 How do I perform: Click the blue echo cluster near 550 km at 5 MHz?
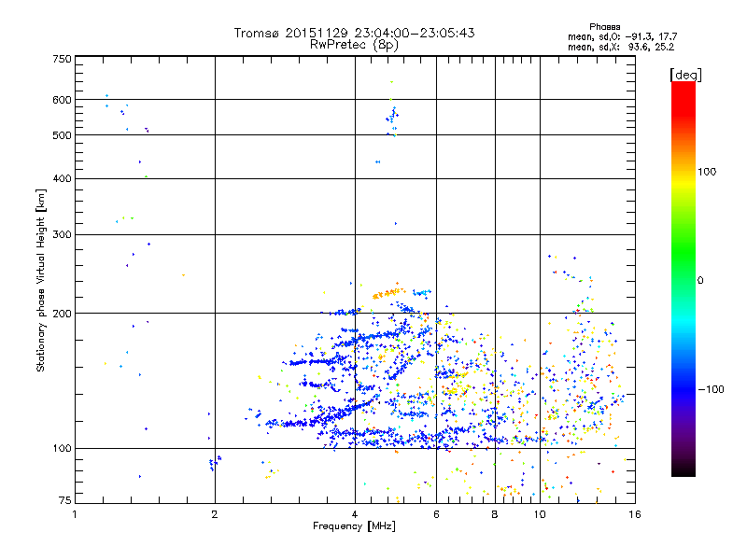coord(392,118)
